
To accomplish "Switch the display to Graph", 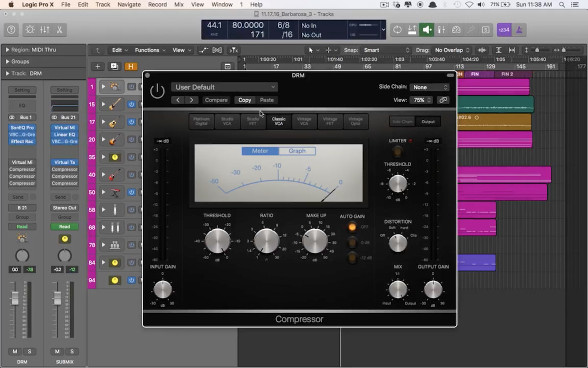I will (x=297, y=151).
